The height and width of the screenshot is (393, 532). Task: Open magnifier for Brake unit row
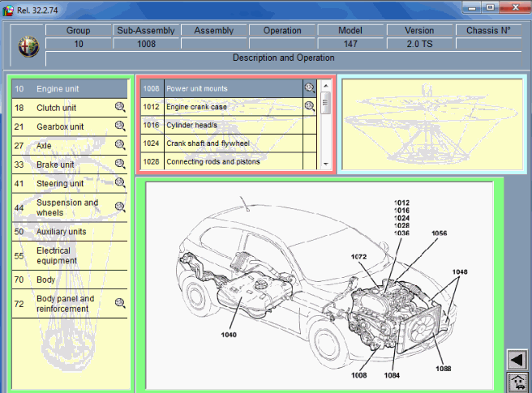point(120,164)
